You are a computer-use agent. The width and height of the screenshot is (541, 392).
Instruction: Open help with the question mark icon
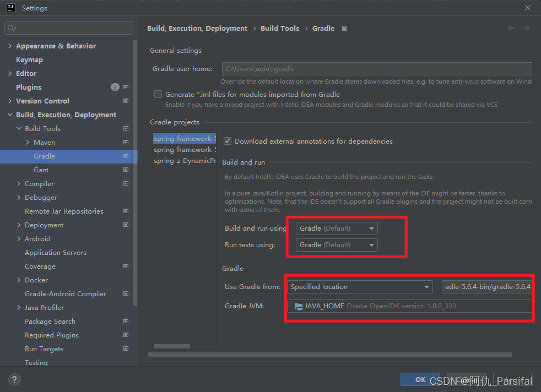(14, 379)
